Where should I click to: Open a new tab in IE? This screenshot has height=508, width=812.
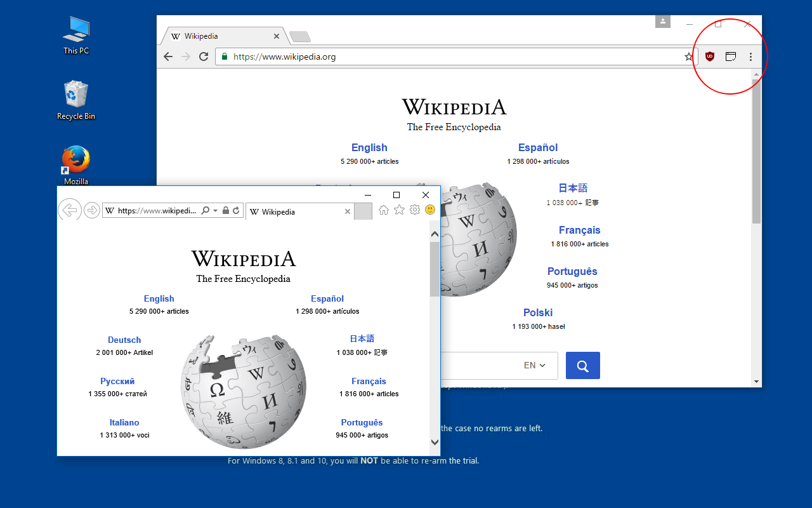point(363,211)
